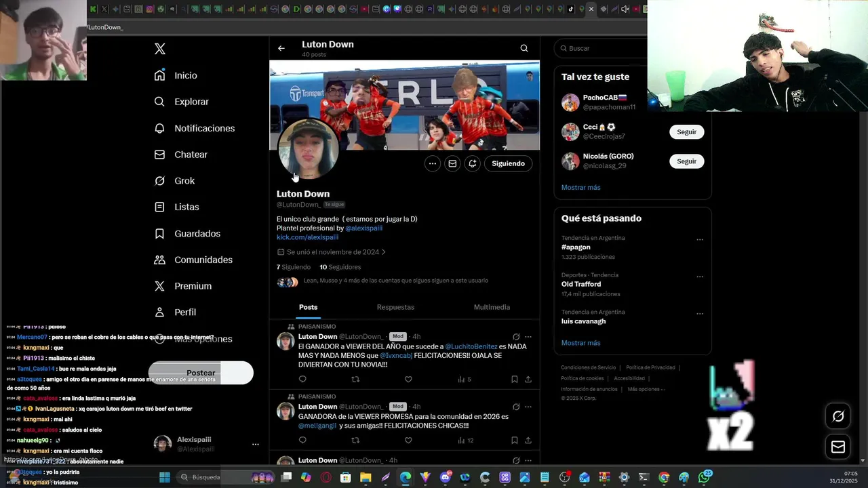Open the Windows Start menu
The image size is (868, 488).
[x=164, y=477]
